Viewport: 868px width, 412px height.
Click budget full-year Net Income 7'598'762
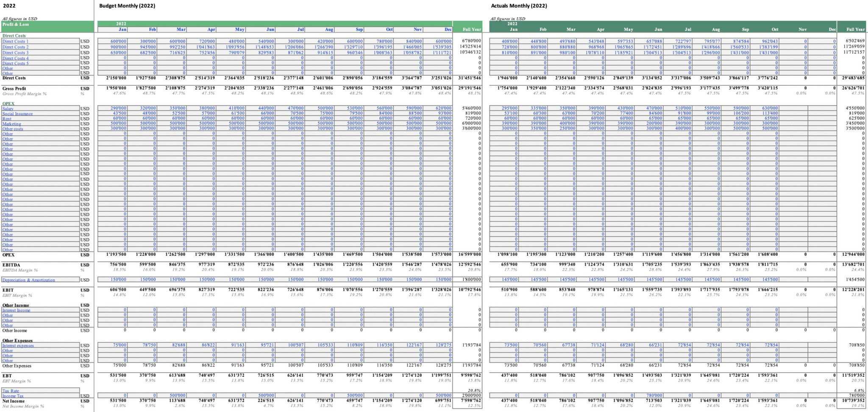470,401
